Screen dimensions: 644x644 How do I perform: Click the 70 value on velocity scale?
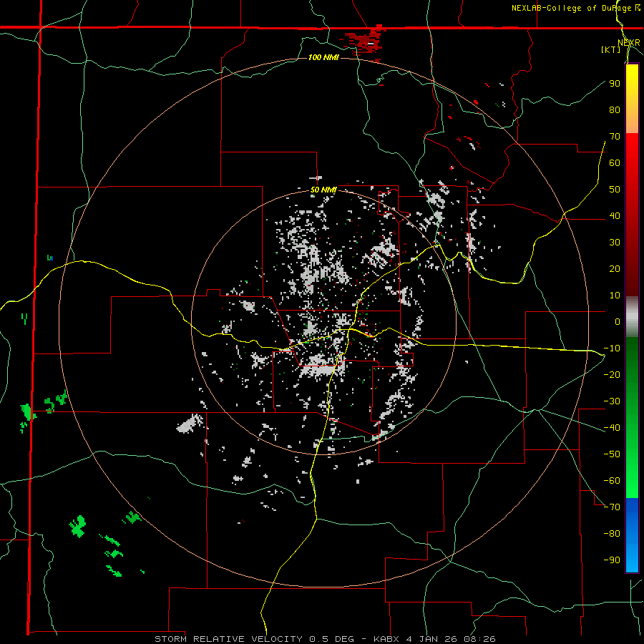(615, 137)
